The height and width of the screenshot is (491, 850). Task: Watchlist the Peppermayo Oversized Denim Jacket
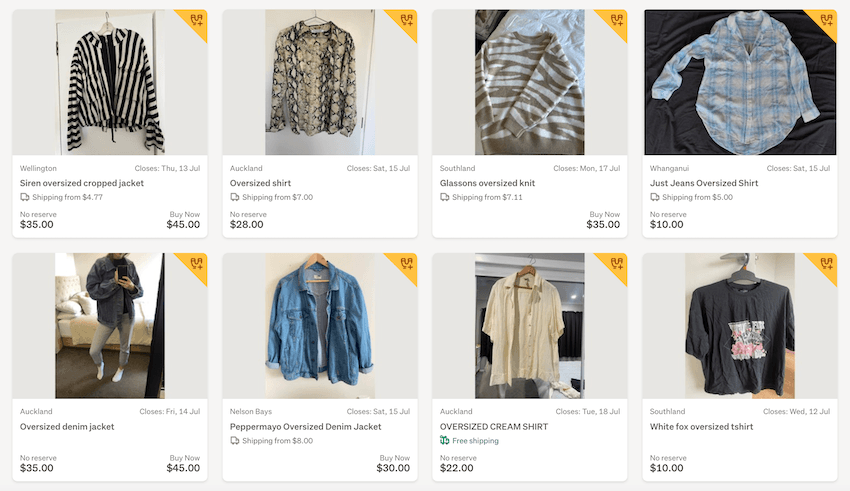coord(406,264)
